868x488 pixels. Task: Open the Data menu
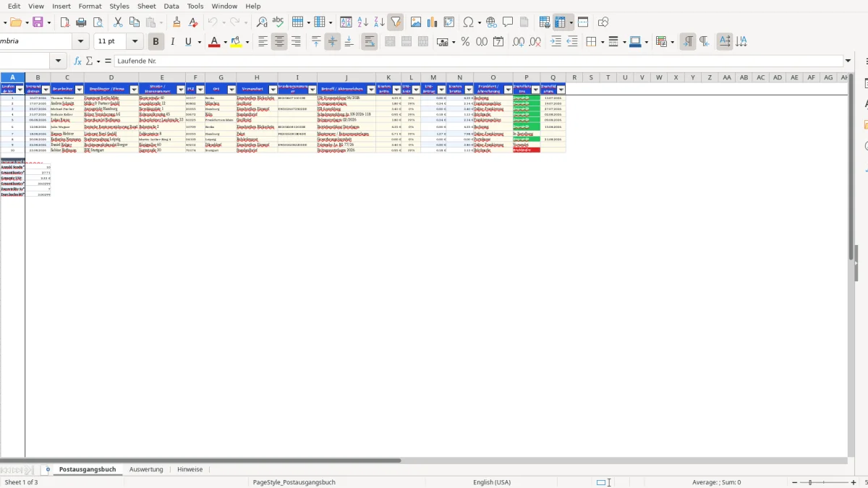(171, 6)
